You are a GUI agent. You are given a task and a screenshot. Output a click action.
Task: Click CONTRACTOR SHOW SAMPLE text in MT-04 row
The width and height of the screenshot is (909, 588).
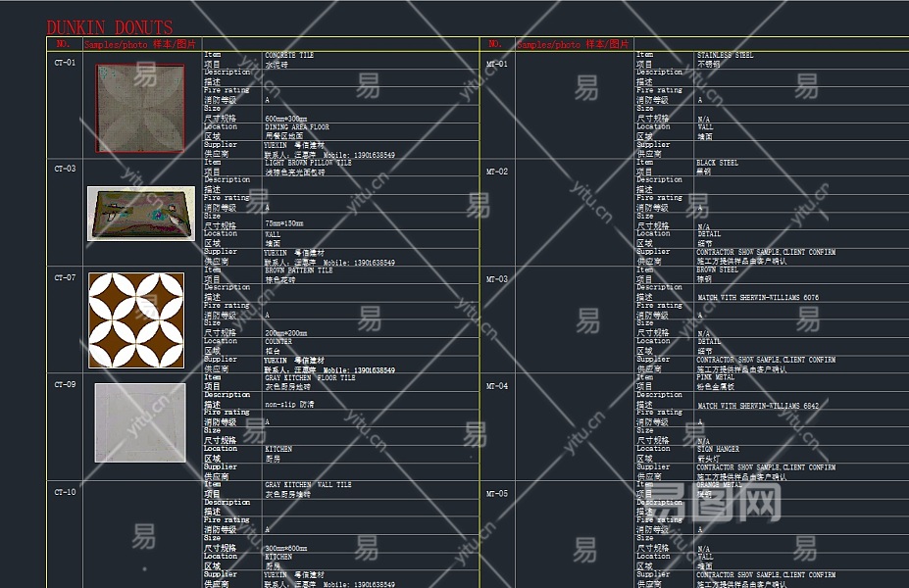click(766, 467)
